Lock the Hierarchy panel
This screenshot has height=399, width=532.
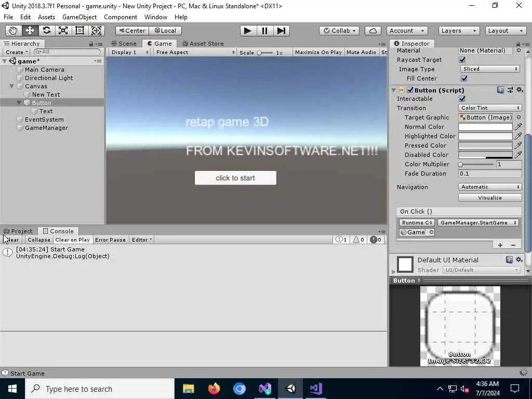(91, 44)
